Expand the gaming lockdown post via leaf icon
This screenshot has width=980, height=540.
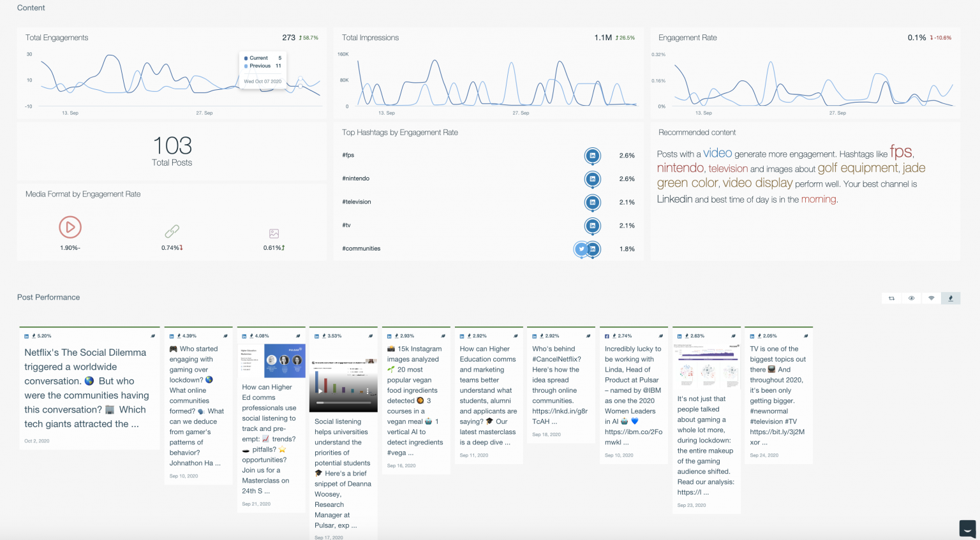[x=225, y=336]
